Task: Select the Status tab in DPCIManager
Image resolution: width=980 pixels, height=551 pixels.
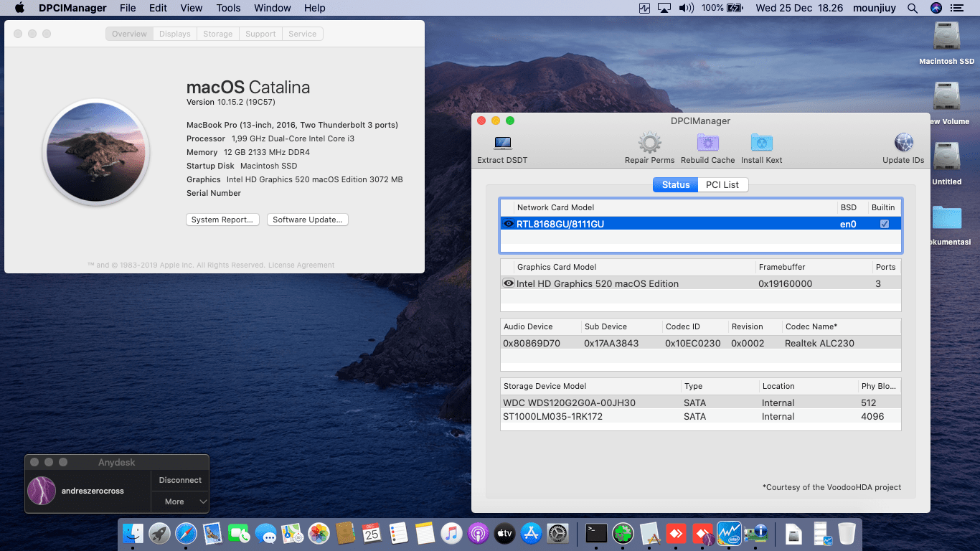Action: click(675, 184)
